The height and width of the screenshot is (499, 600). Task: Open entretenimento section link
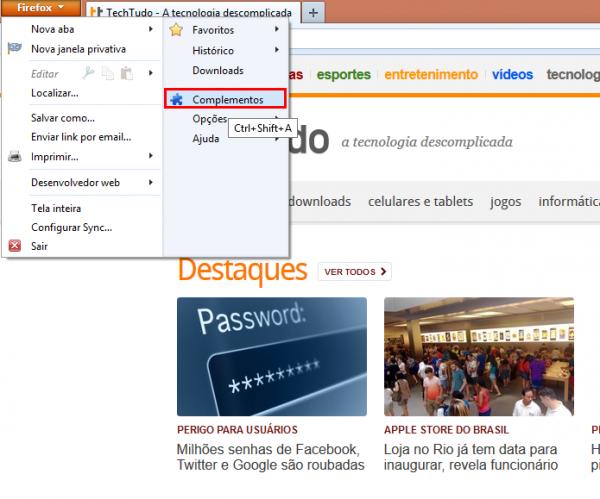[431, 74]
